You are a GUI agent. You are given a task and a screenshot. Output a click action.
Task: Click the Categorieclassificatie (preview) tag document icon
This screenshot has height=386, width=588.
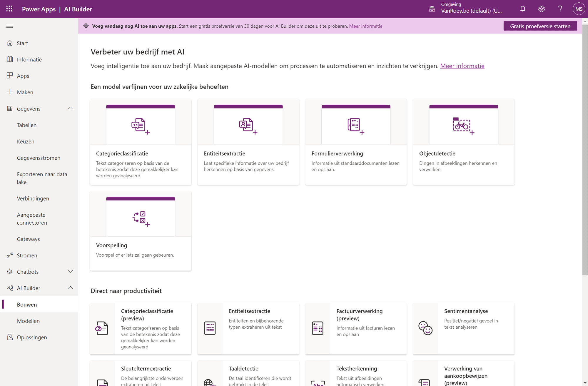coord(102,328)
